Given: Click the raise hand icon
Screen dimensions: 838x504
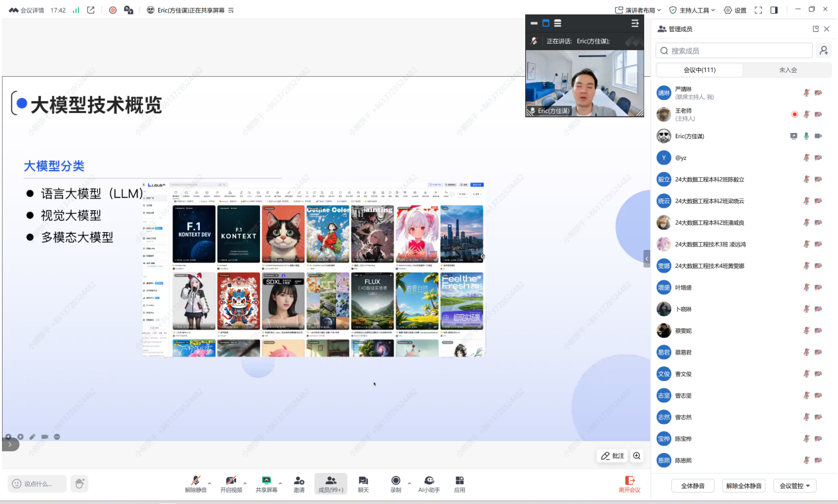Looking at the screenshot, I should click(79, 483).
